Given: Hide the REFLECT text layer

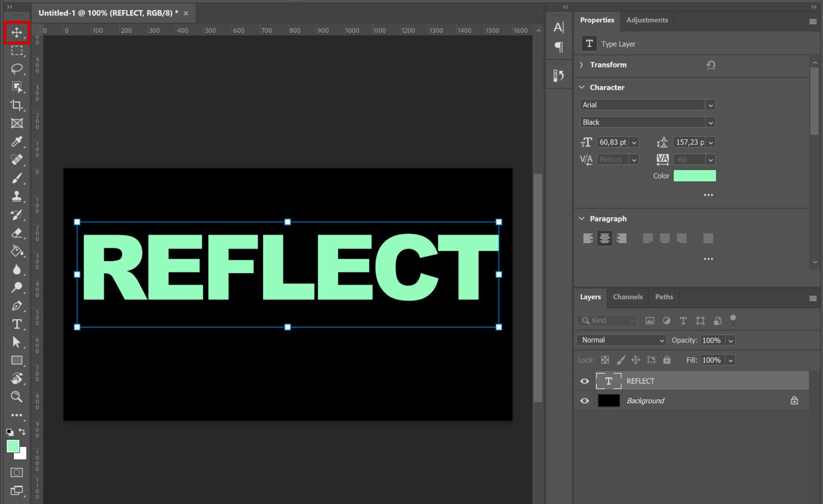Looking at the screenshot, I should tap(584, 381).
